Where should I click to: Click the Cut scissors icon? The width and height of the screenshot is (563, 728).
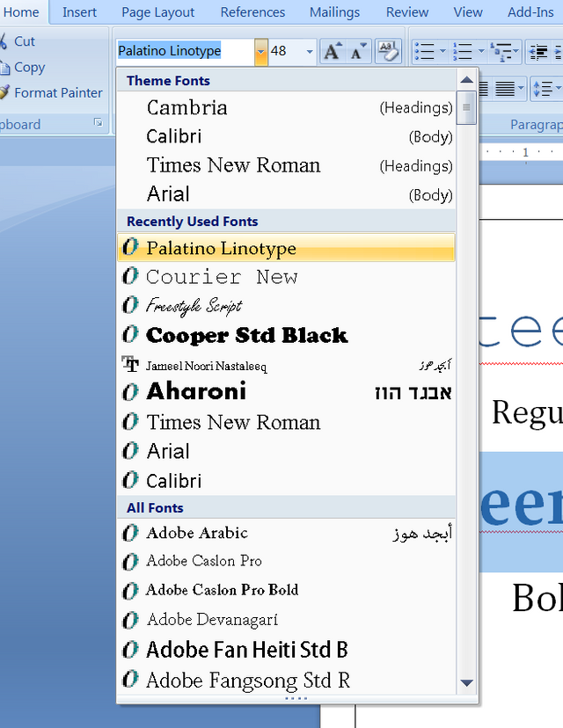coord(4,40)
